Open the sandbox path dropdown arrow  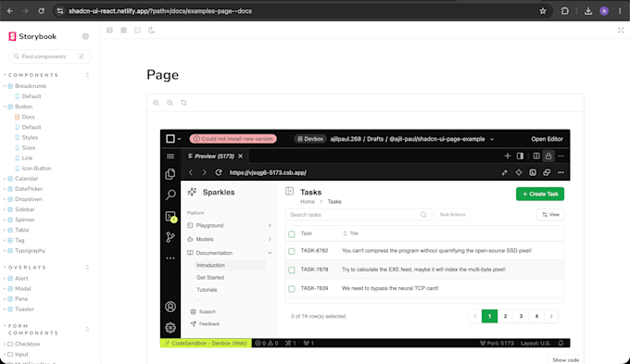(492, 140)
